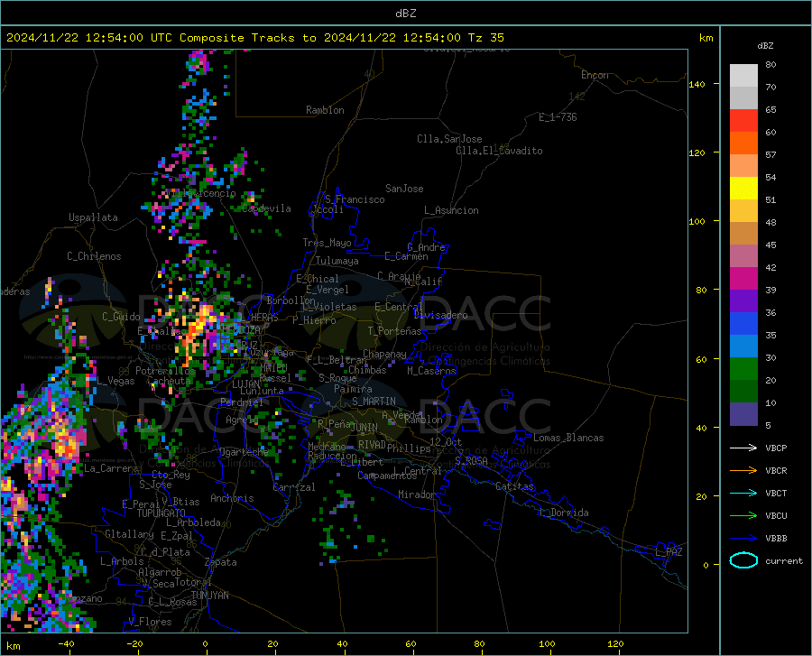Viewport: 812px width, 656px height.
Task: Click the white VBCP arrow legend icon
Action: point(743,448)
